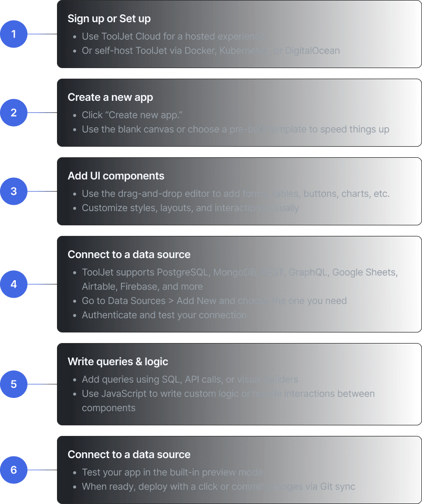422x504 pixels.
Task: Click the step 2 number circle
Action: (14, 112)
